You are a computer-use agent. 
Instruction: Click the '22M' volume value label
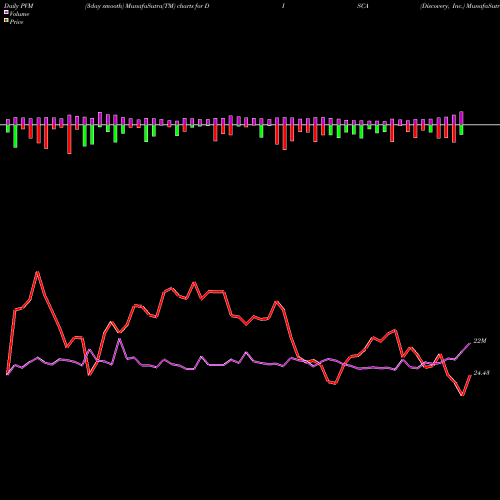tap(480, 341)
